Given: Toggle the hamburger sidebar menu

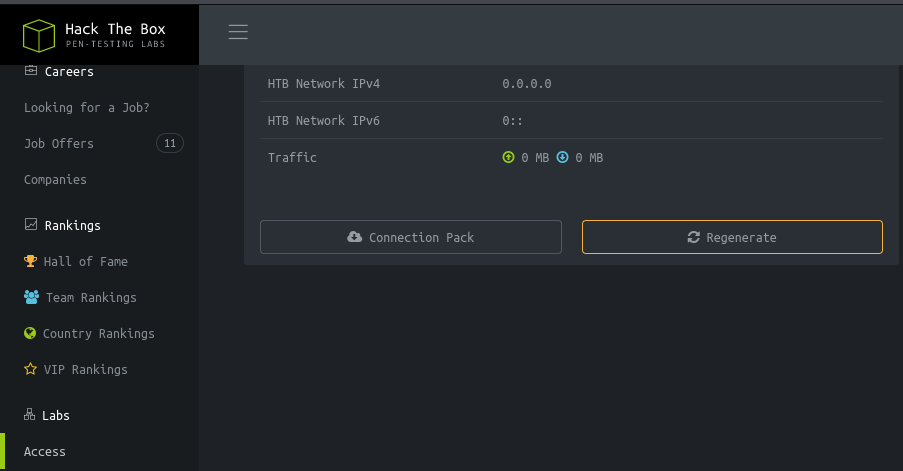Looking at the screenshot, I should [x=238, y=32].
